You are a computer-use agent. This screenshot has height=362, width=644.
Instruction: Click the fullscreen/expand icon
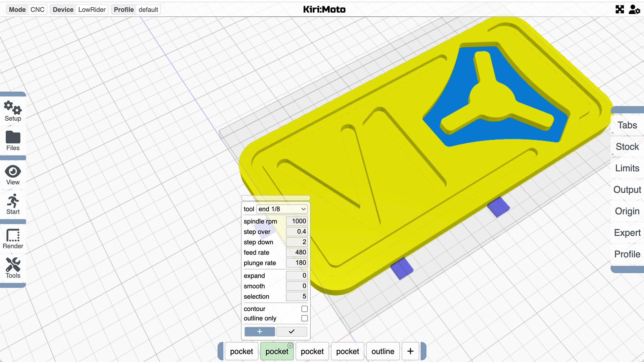620,9
